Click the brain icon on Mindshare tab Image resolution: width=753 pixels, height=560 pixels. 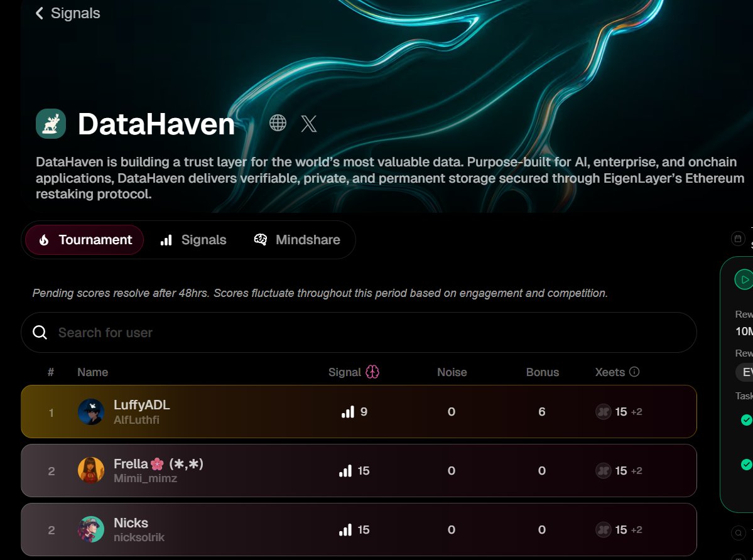(260, 239)
